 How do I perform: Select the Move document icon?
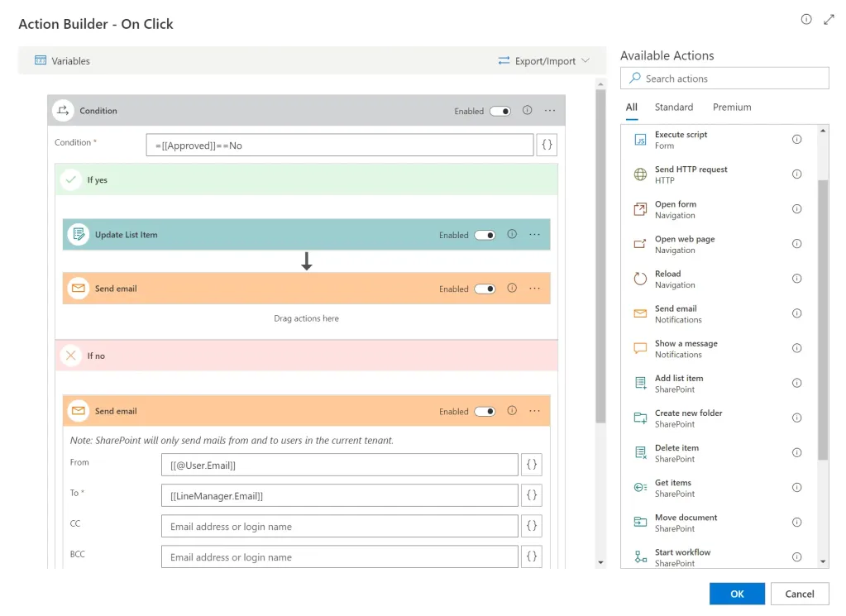click(640, 523)
